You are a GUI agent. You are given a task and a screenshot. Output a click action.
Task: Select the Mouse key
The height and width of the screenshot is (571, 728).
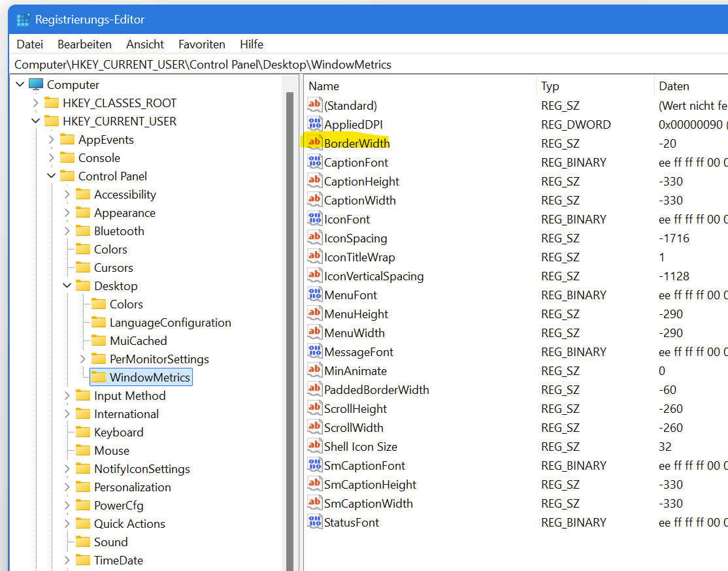click(x=112, y=450)
